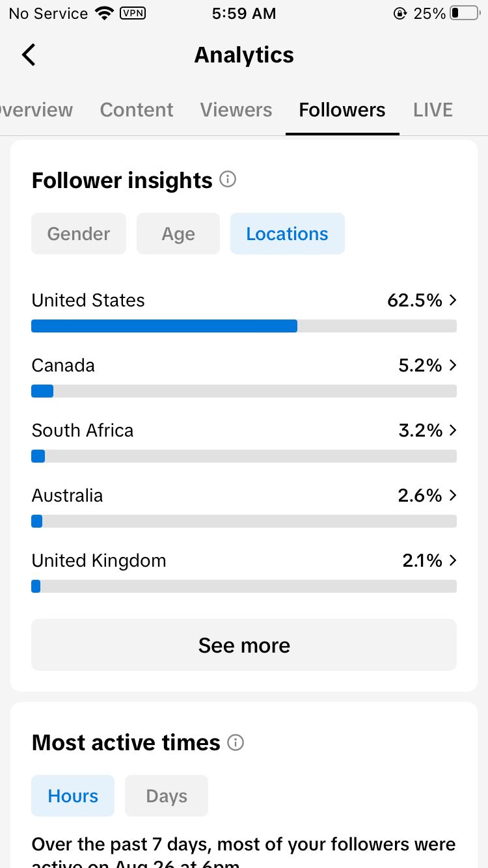
Task: Switch to Days view
Action: 167,796
